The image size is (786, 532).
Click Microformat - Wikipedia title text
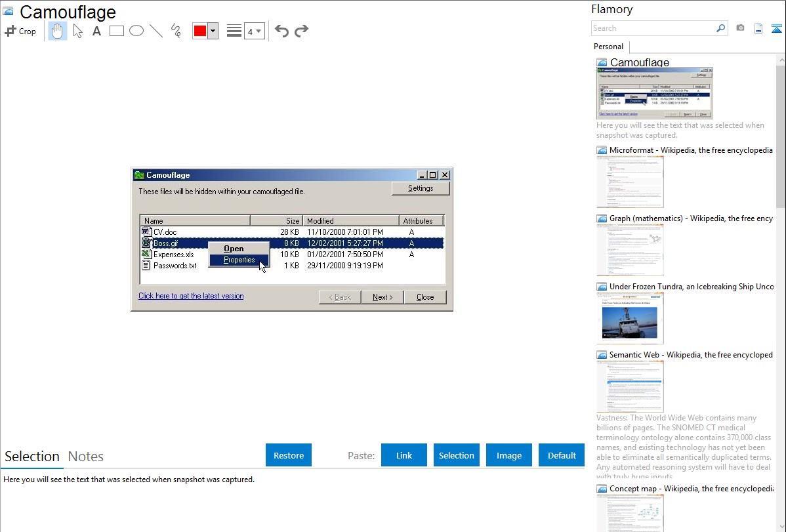(x=691, y=150)
